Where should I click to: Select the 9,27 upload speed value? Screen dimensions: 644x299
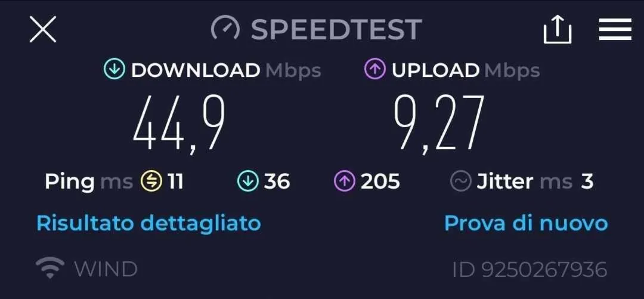(x=439, y=124)
